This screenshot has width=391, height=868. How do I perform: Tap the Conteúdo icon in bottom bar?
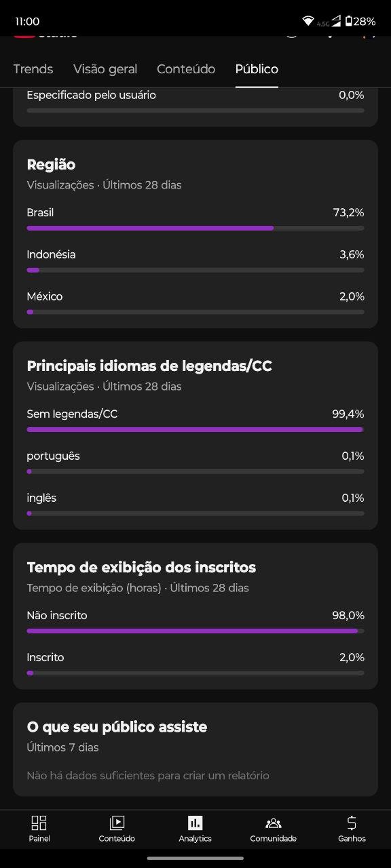117,823
